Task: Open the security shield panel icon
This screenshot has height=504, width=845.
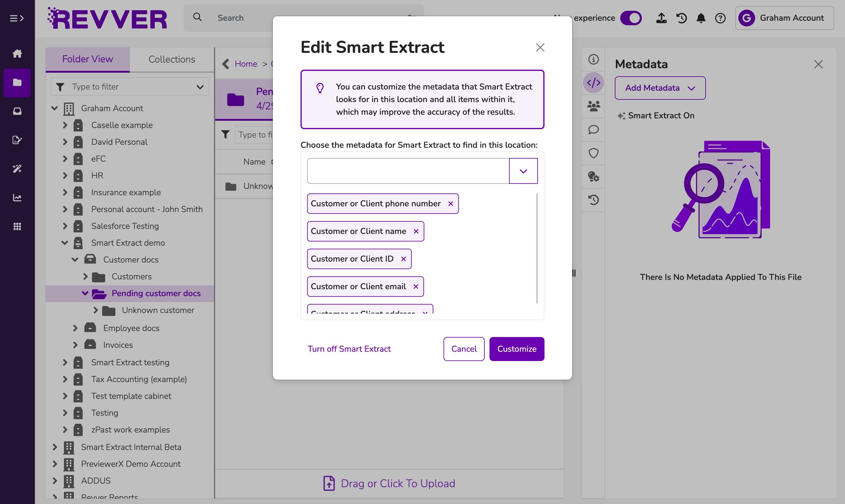Action: tap(593, 153)
